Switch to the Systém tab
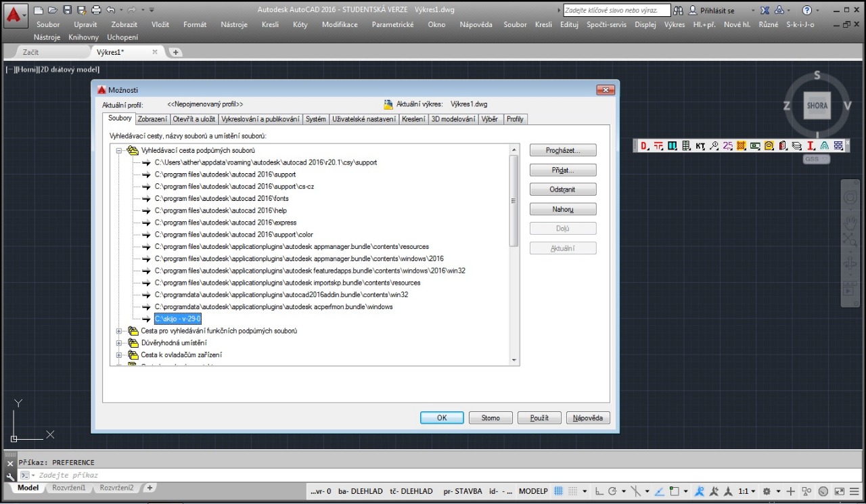The width and height of the screenshot is (866, 504). pyautogui.click(x=315, y=119)
